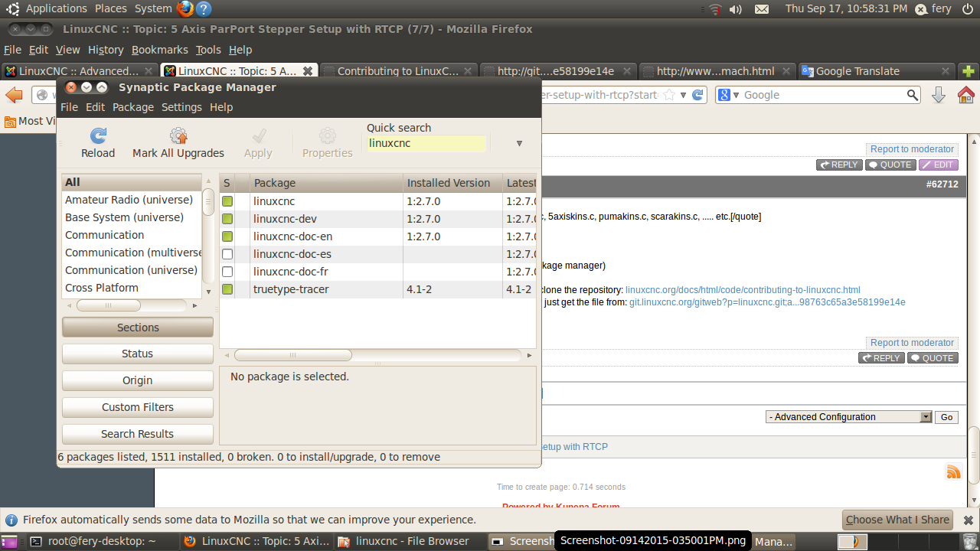Select Amateur Radio (universe) section

click(129, 200)
